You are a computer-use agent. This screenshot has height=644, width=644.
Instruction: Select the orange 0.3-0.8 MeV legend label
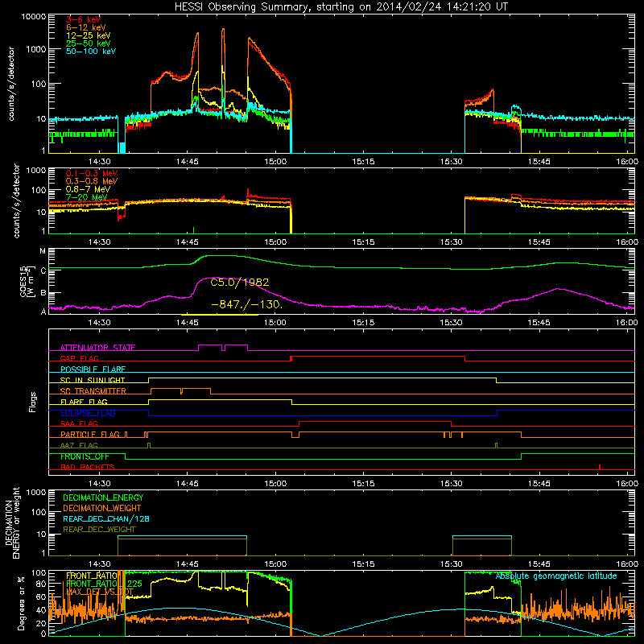tap(92, 181)
